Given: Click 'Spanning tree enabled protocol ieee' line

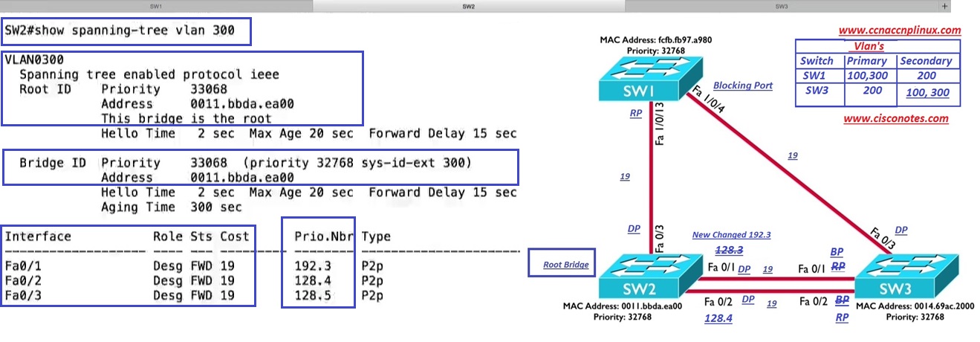Looking at the screenshot, I should tap(149, 74).
